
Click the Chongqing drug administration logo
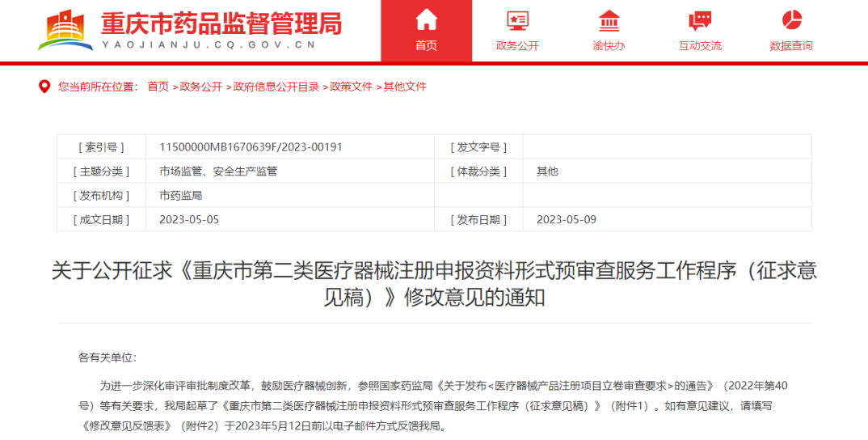pyautogui.click(x=65, y=29)
